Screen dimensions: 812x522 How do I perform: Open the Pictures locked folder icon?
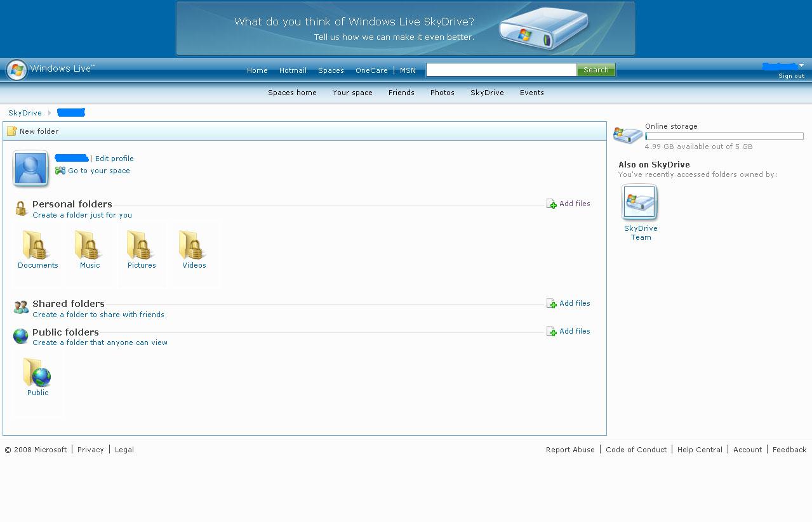(142, 245)
